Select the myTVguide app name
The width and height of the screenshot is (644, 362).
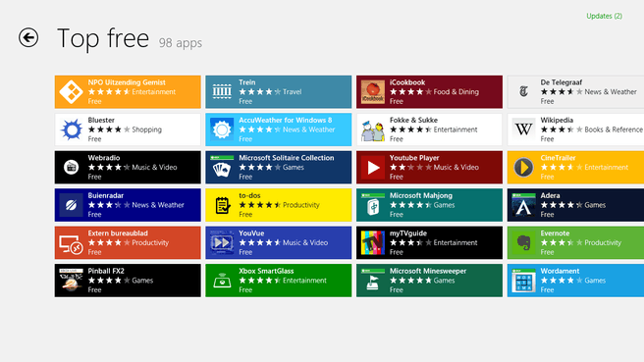(407, 233)
